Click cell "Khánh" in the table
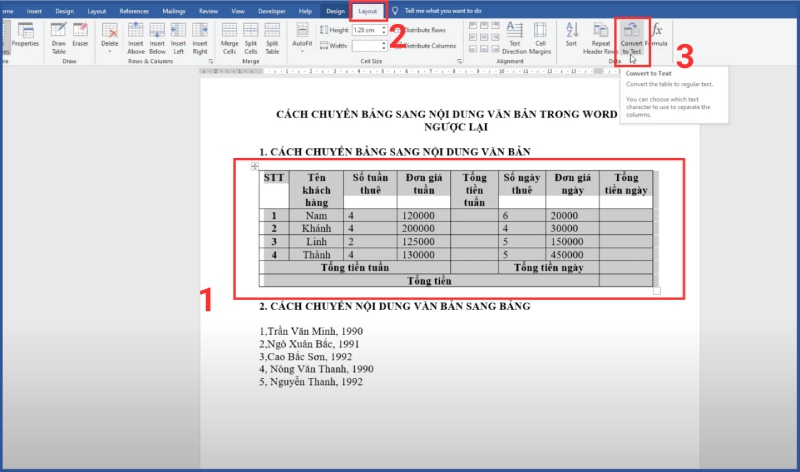The width and height of the screenshot is (800, 472). pyautogui.click(x=316, y=228)
